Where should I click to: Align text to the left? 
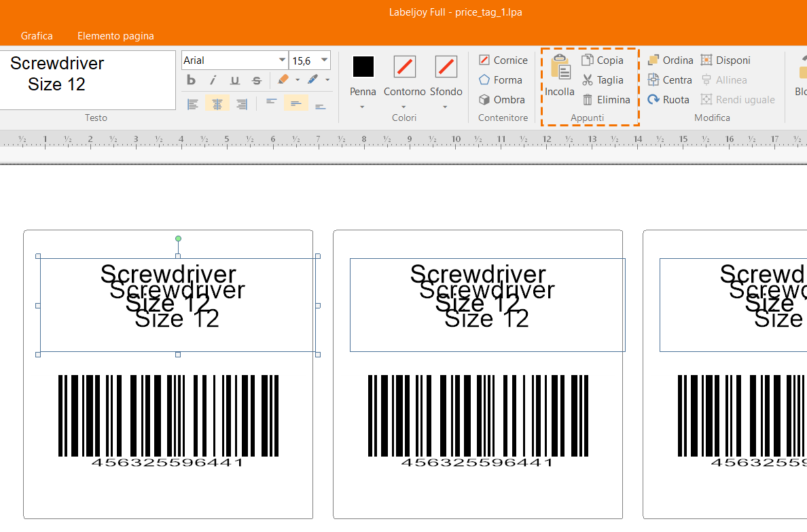192,104
